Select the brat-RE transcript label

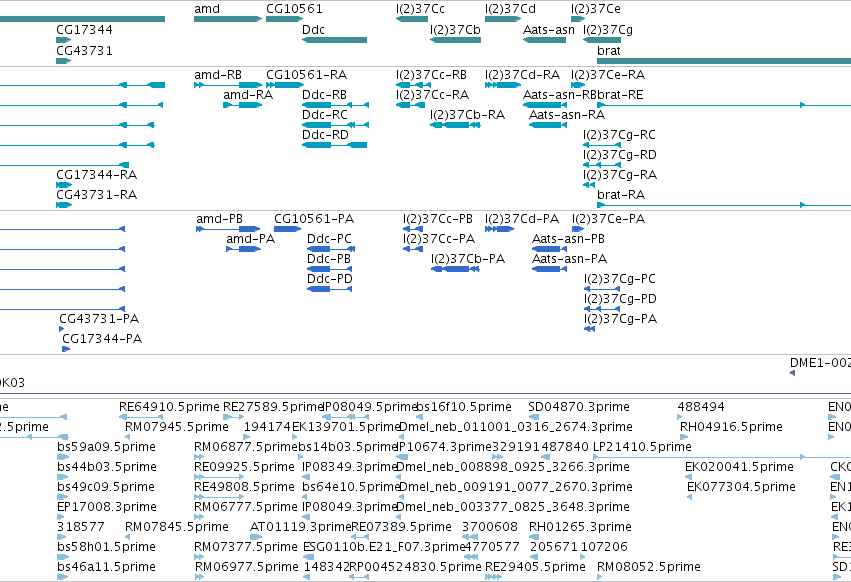(x=620, y=95)
